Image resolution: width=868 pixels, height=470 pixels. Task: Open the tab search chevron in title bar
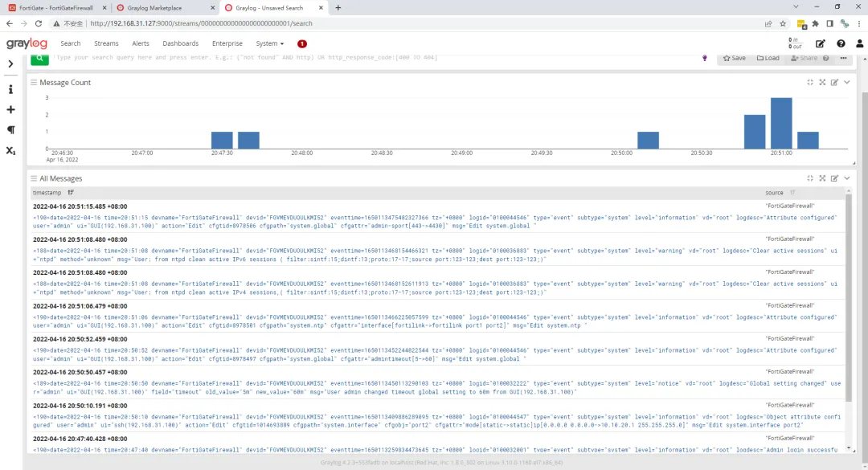(x=796, y=7)
